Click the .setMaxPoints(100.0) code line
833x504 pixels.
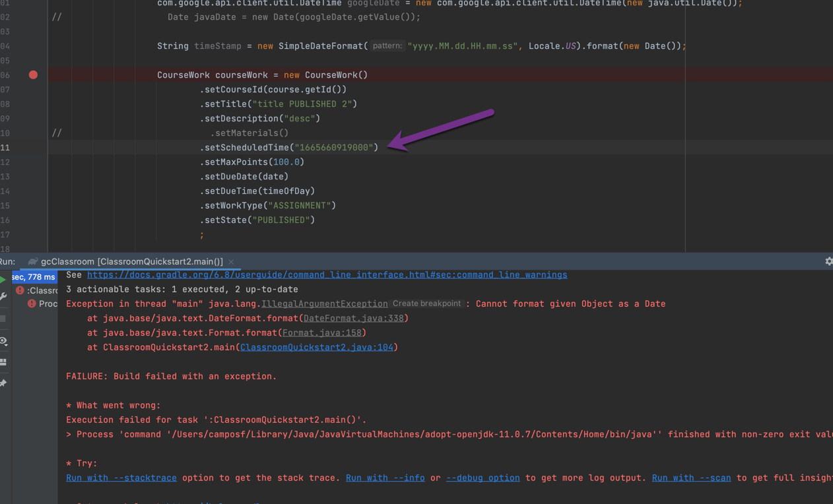(252, 162)
